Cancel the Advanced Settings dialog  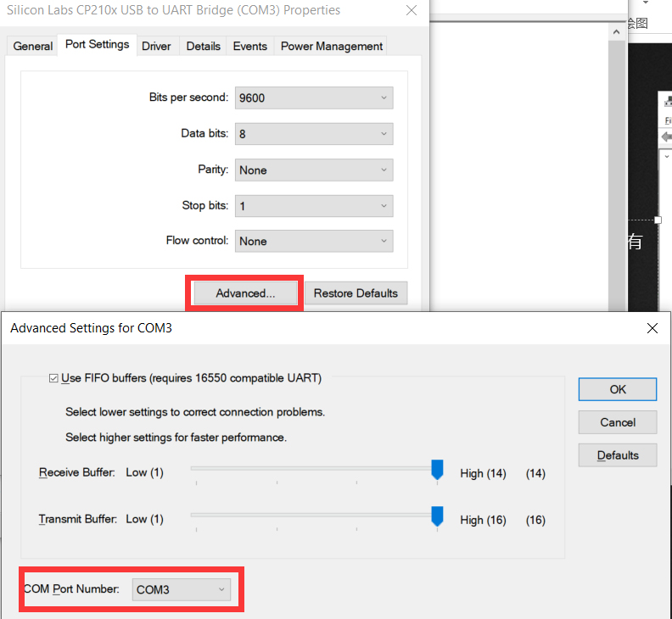pyautogui.click(x=618, y=422)
